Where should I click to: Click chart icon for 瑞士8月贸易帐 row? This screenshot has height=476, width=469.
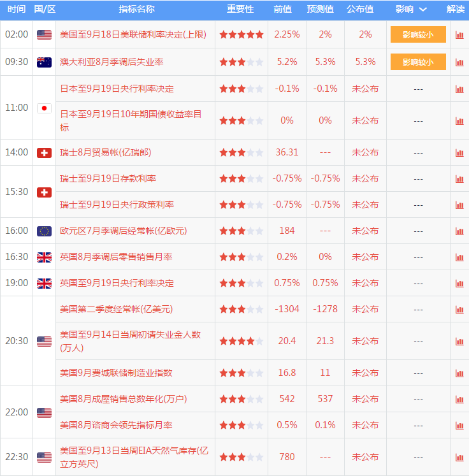[459, 153]
